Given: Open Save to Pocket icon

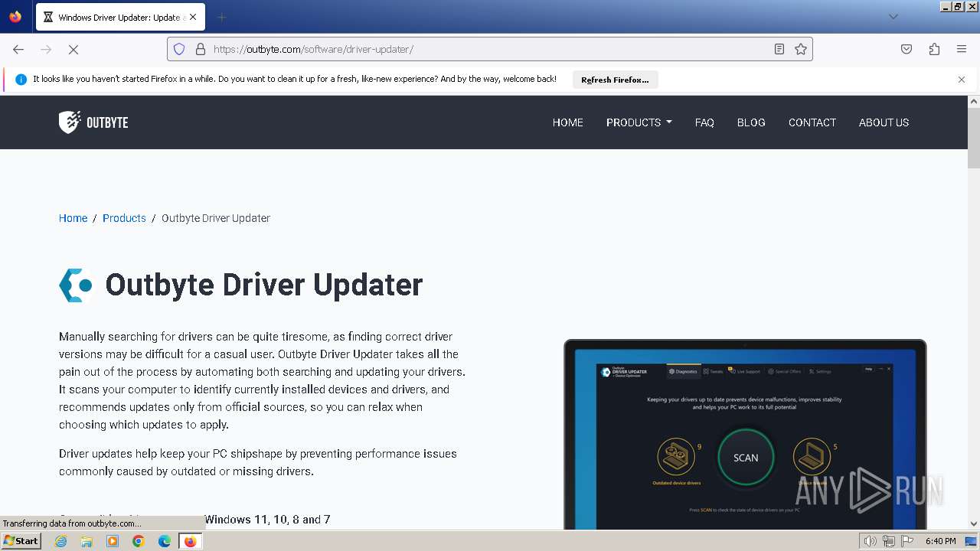Looking at the screenshot, I should (906, 49).
